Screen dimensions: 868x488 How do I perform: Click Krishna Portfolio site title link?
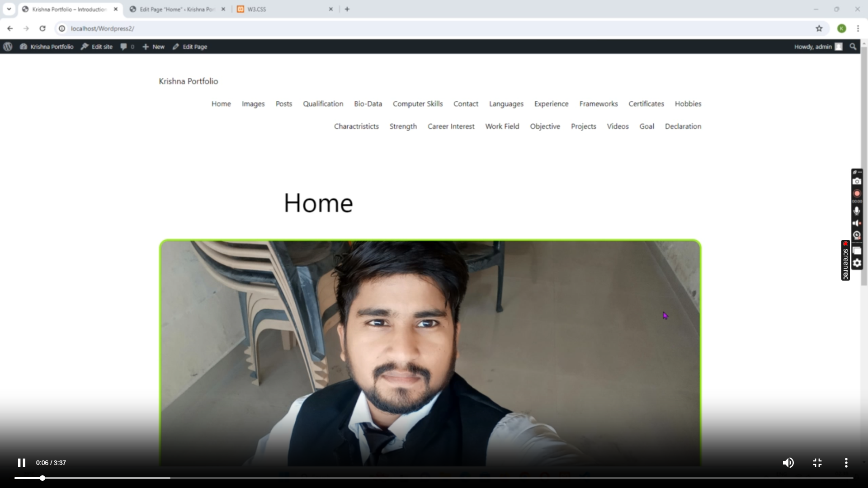coord(189,81)
